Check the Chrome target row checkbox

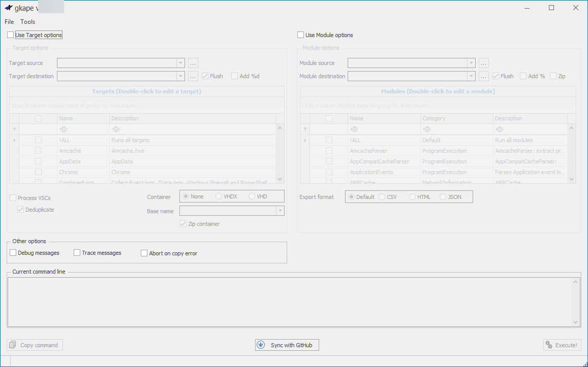pyautogui.click(x=38, y=172)
